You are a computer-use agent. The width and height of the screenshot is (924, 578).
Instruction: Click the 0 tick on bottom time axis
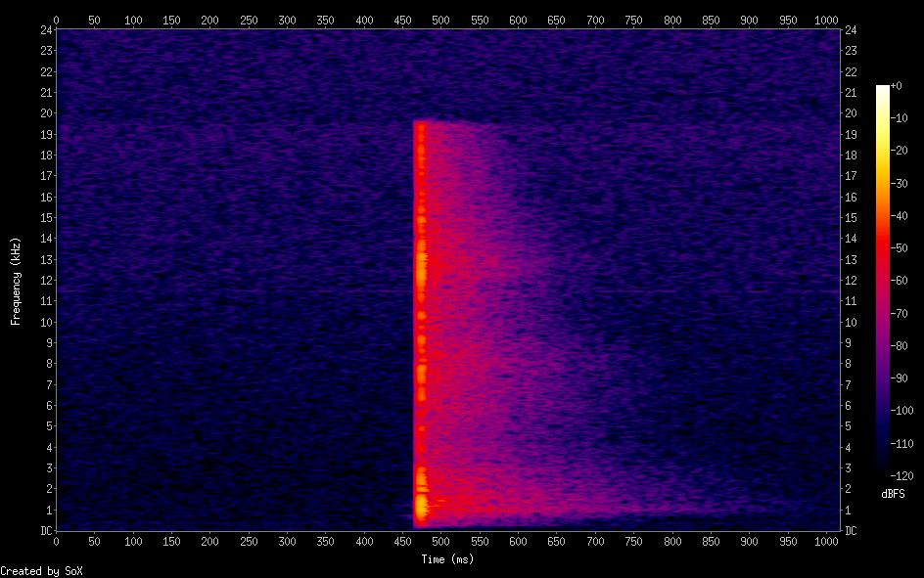(x=56, y=540)
